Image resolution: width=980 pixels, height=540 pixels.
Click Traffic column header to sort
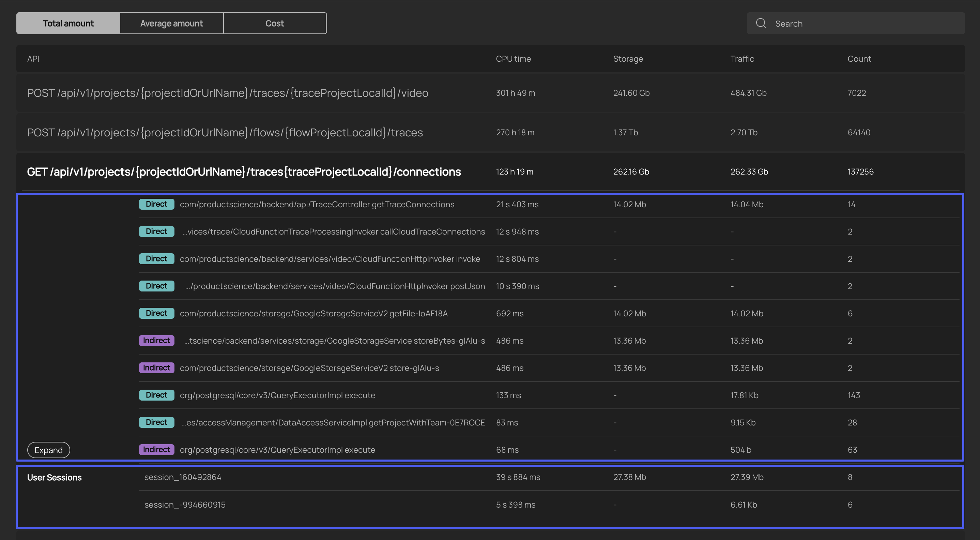click(742, 59)
